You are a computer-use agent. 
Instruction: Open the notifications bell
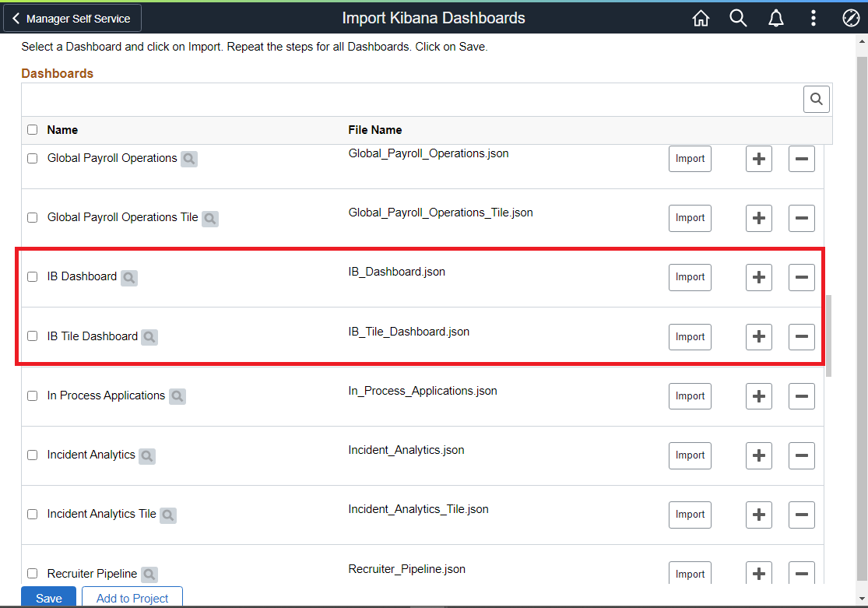pos(775,19)
